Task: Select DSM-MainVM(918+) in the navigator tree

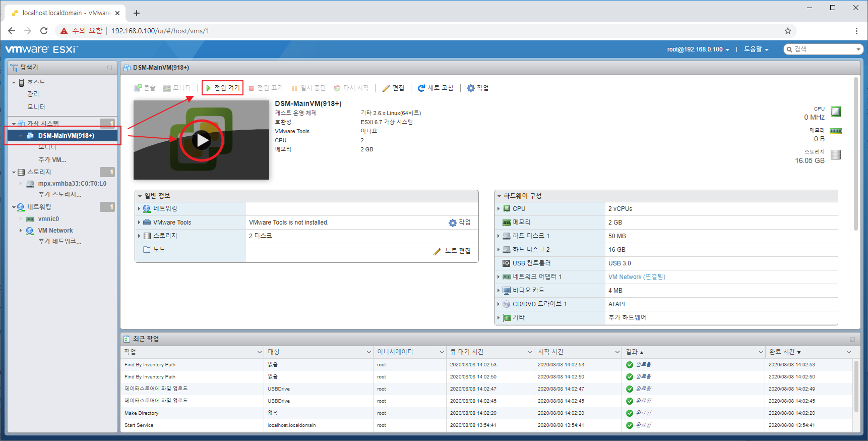Action: click(66, 135)
